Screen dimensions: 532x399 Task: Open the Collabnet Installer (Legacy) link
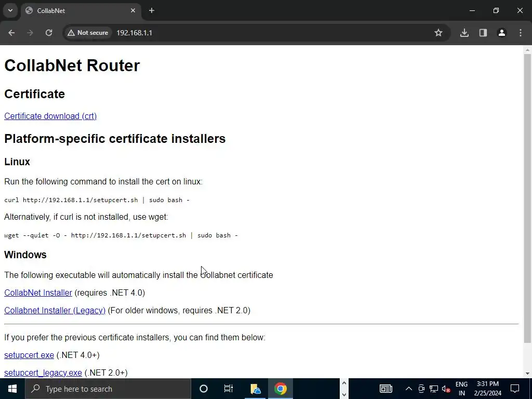[x=55, y=311]
